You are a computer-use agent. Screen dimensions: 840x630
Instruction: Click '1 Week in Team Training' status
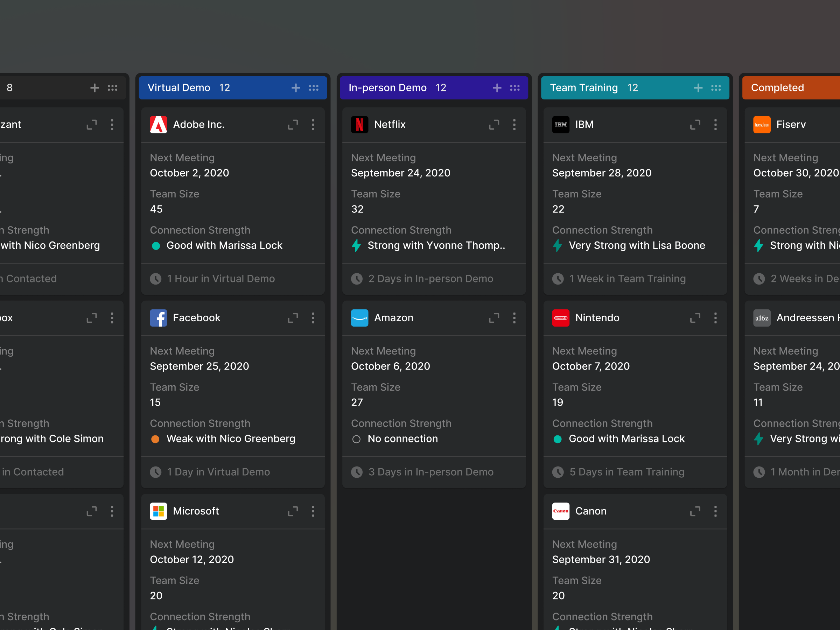tap(628, 279)
